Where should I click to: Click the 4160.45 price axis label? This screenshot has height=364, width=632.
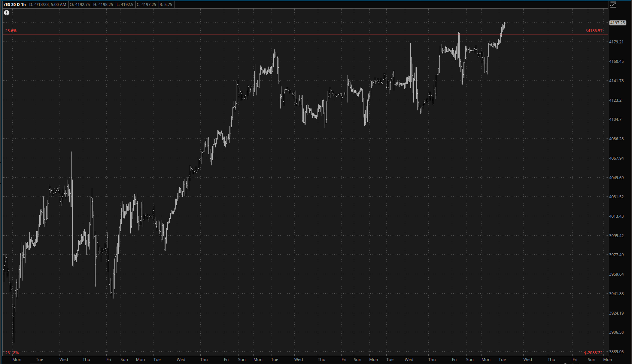coord(616,61)
